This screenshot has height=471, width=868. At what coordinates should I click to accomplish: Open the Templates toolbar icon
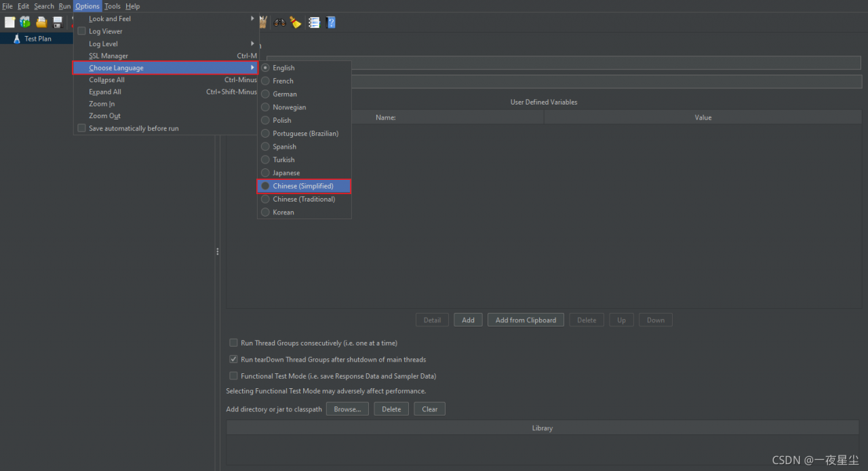[25, 22]
